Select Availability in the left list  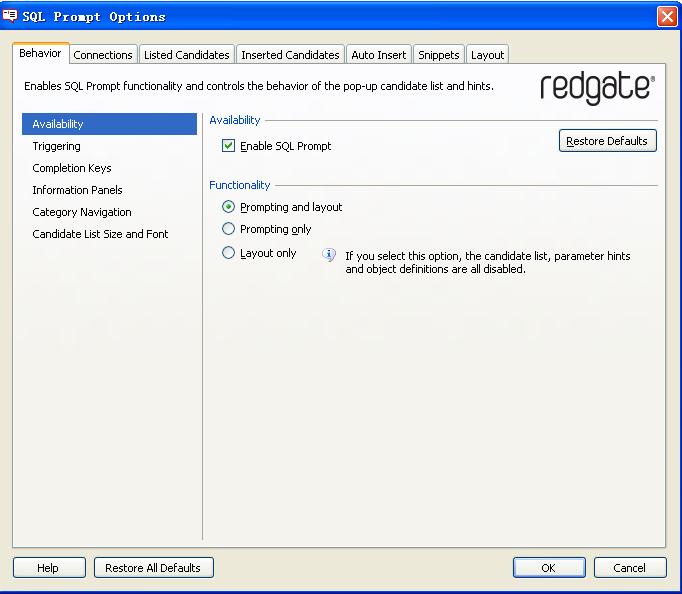[109, 124]
